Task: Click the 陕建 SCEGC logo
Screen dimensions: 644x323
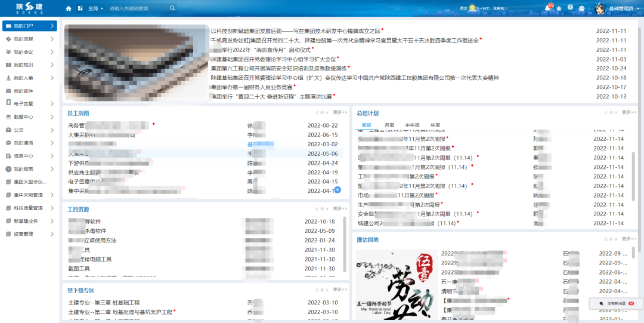Action: (x=29, y=8)
